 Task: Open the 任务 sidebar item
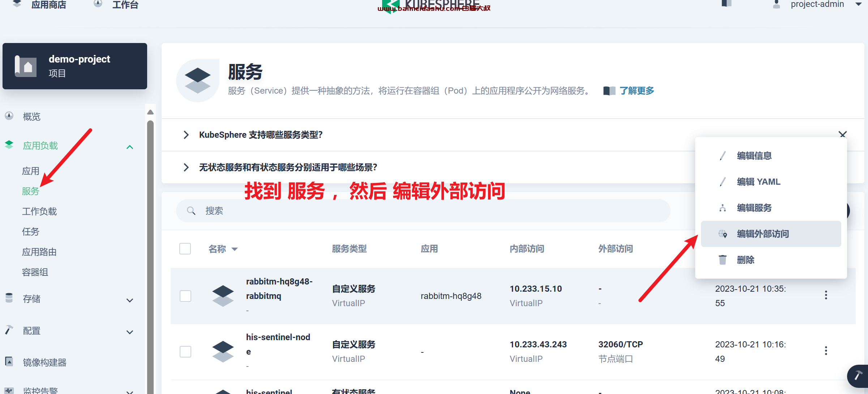(x=31, y=232)
